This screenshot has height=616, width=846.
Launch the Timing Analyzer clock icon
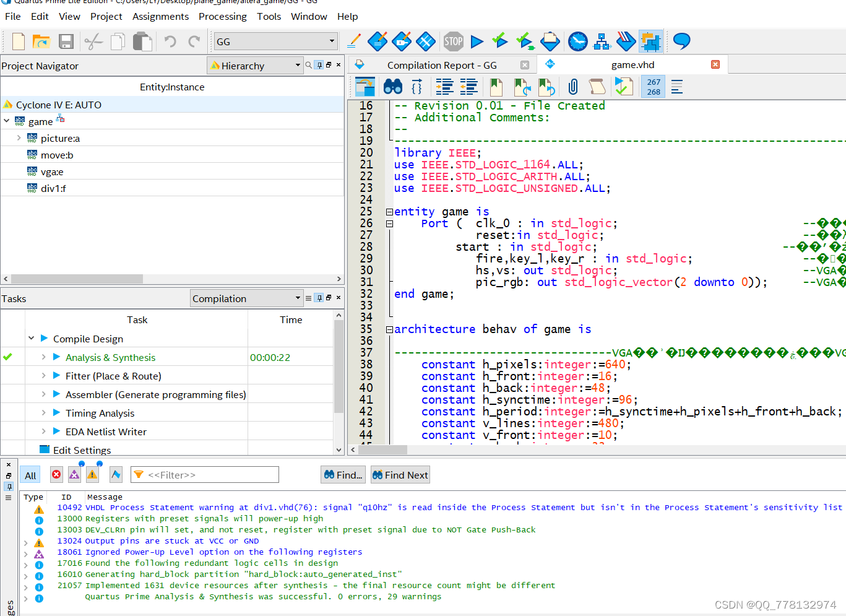tap(577, 41)
